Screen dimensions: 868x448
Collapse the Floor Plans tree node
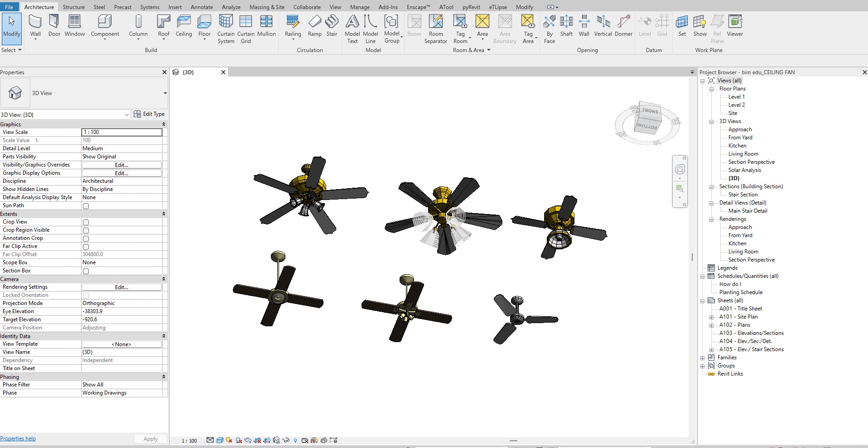(x=711, y=89)
